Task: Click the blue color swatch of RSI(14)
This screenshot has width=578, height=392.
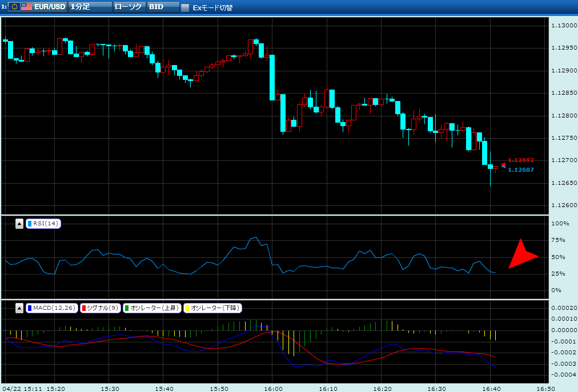Action: point(30,224)
